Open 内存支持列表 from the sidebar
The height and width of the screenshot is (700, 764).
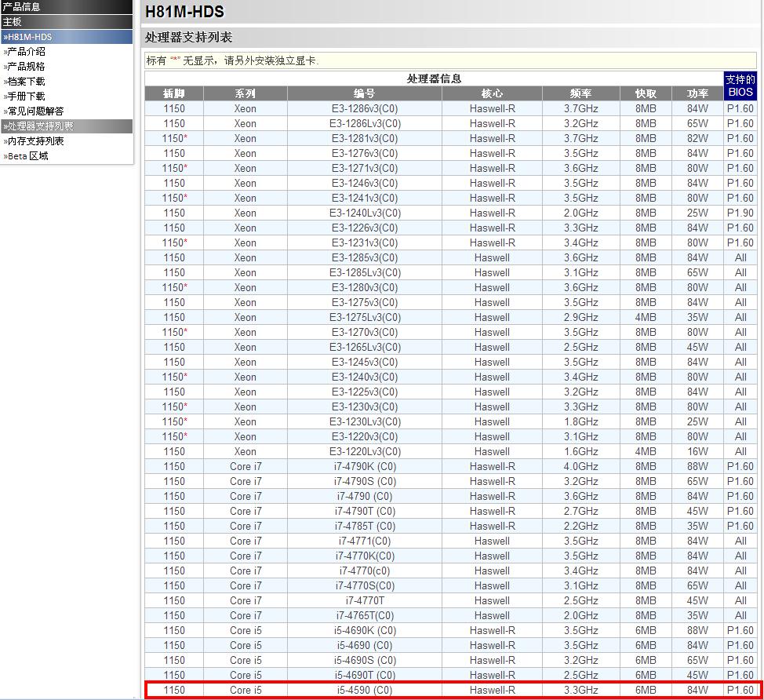(x=35, y=141)
